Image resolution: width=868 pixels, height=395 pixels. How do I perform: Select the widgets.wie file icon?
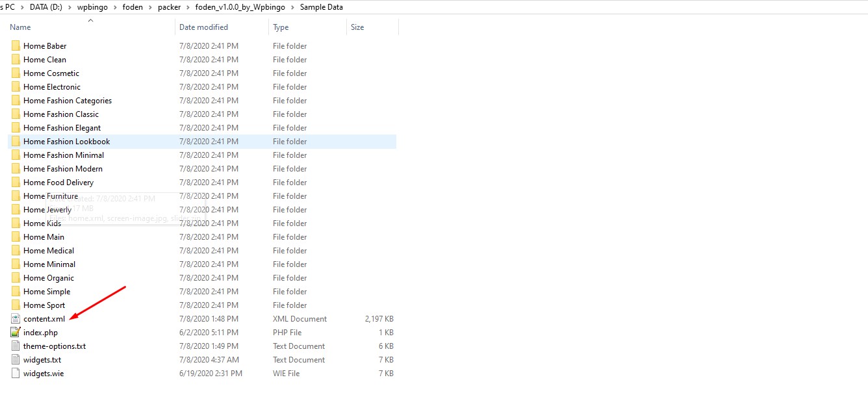[16, 374]
